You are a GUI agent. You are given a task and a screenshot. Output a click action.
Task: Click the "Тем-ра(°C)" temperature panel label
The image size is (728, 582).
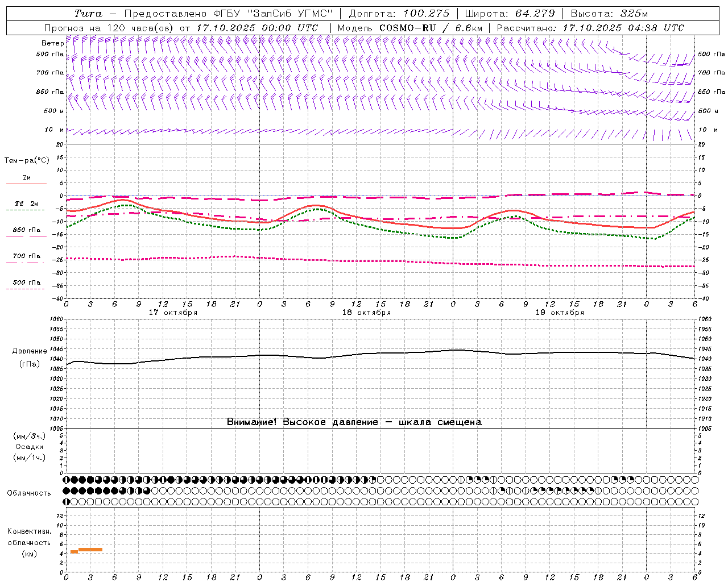(x=27, y=161)
